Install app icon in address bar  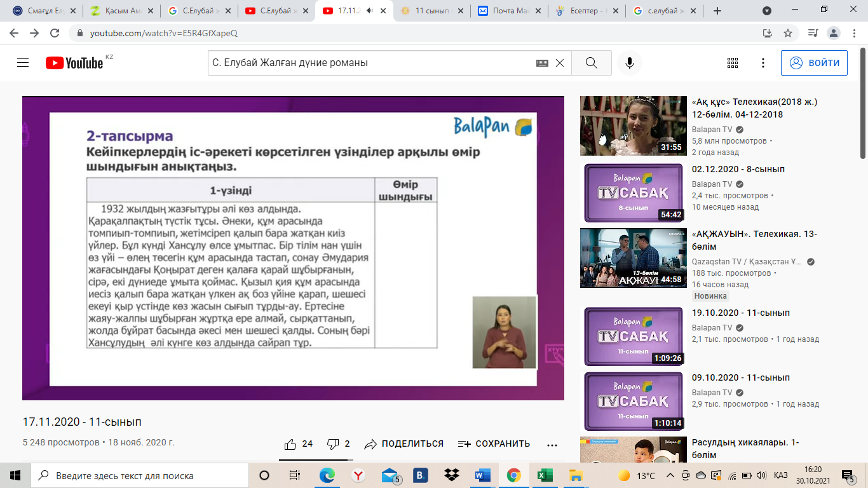(x=768, y=33)
